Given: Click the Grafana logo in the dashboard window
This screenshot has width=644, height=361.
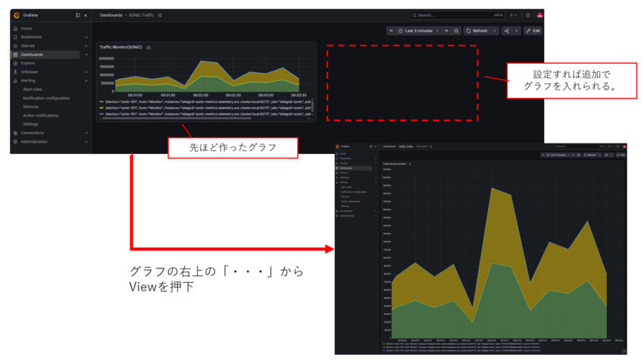Looking at the screenshot, I should (x=17, y=15).
